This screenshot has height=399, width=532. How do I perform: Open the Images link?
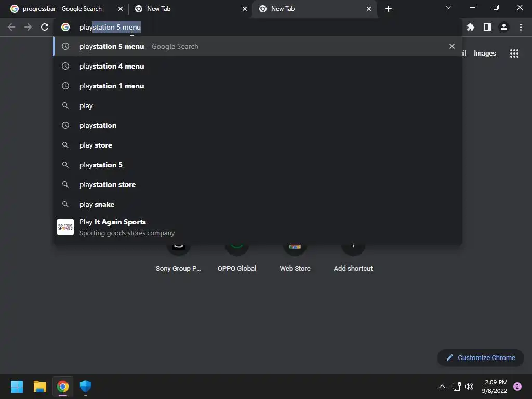point(485,54)
